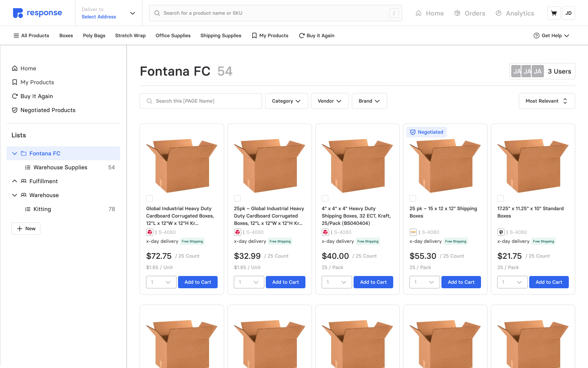This screenshot has width=588, height=368.
Task: Add the $32.99 product to cart
Action: tap(285, 282)
